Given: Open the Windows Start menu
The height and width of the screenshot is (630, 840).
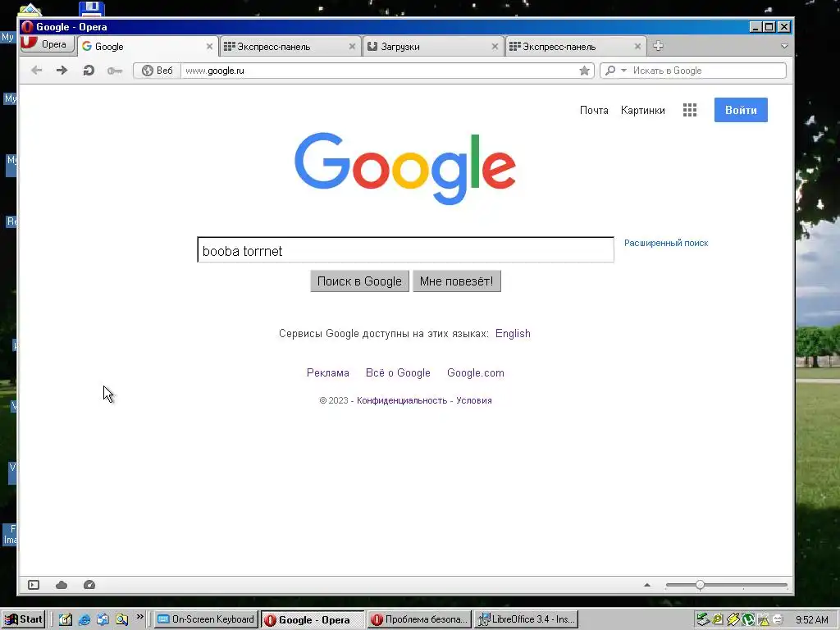Looking at the screenshot, I should (23, 619).
